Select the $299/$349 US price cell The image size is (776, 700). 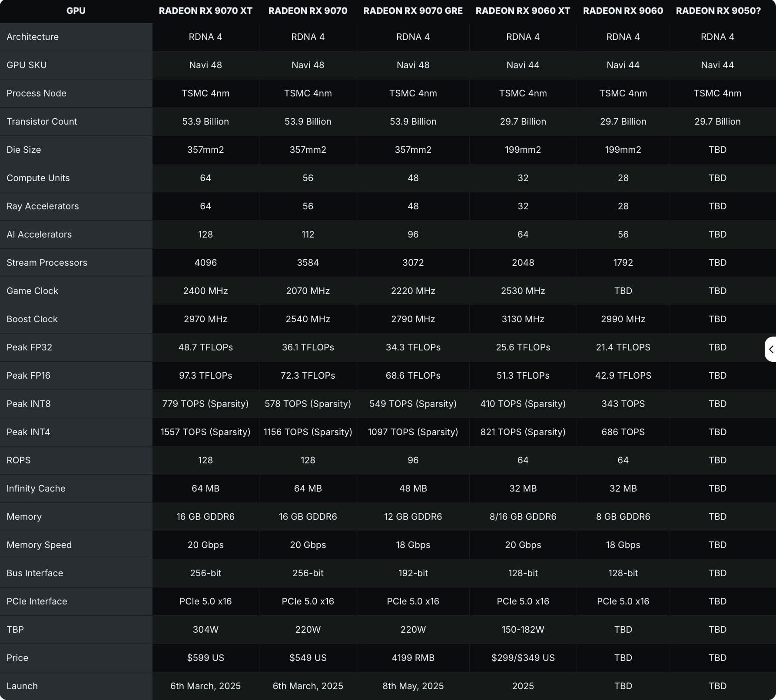(x=523, y=658)
